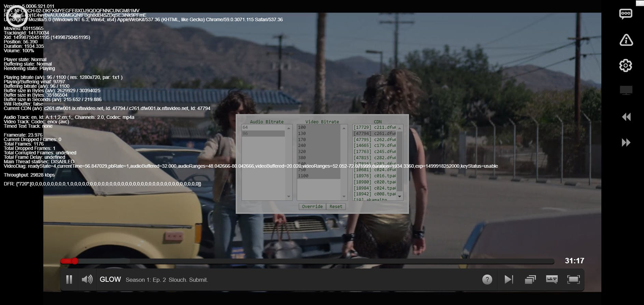Click the warning triangle info icon
The width and height of the screenshot is (644, 305).
(626, 40)
